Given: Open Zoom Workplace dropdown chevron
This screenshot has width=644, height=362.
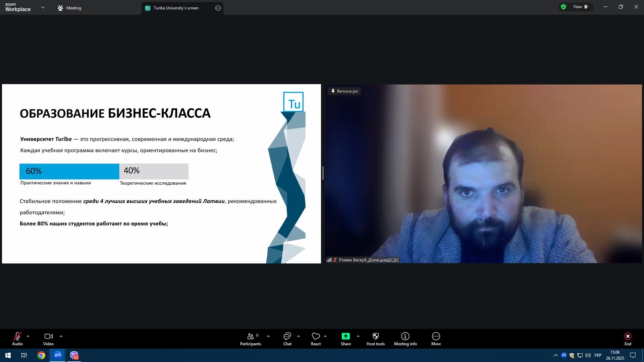Looking at the screenshot, I should pos(43,8).
